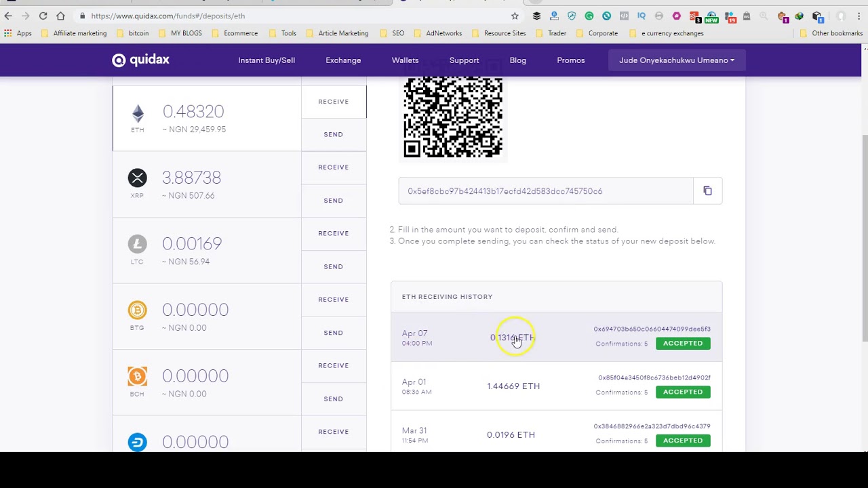Click the Ethereum coin icon
Screen dimensions: 868x488
click(x=138, y=113)
